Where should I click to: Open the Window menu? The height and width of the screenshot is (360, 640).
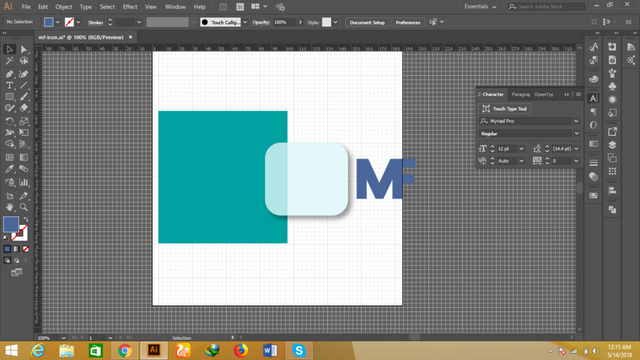(175, 7)
